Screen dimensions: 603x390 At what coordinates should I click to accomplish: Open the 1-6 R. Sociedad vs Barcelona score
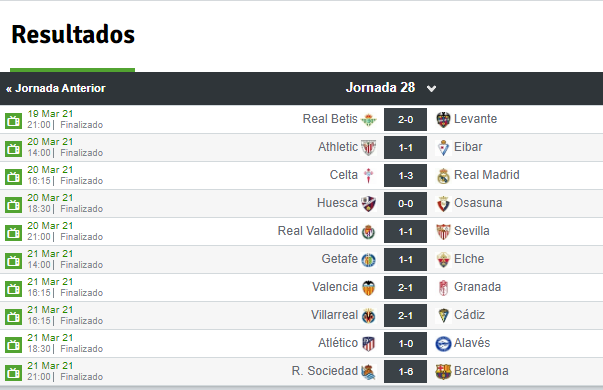click(405, 372)
